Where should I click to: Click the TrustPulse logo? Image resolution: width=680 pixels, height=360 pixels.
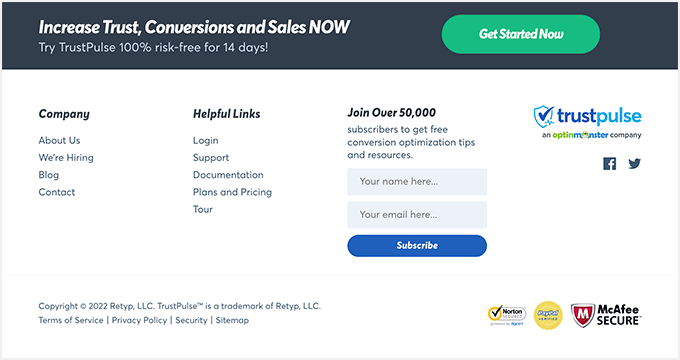[x=587, y=116]
